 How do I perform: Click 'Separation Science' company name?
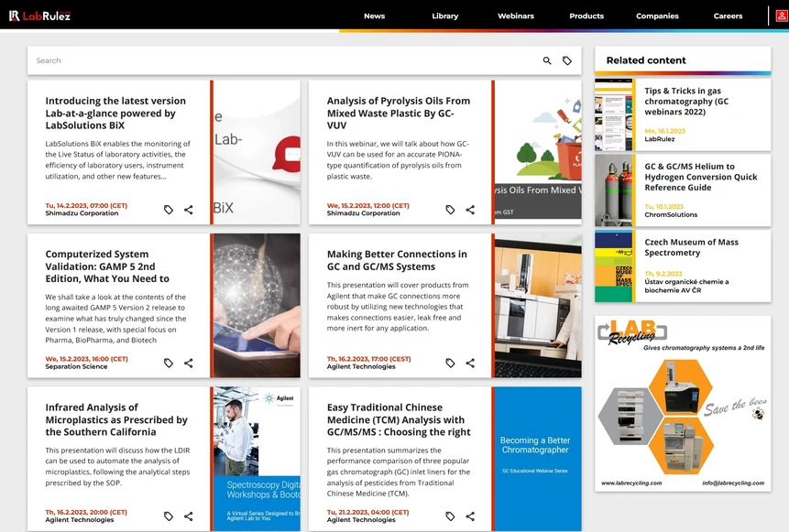point(76,367)
